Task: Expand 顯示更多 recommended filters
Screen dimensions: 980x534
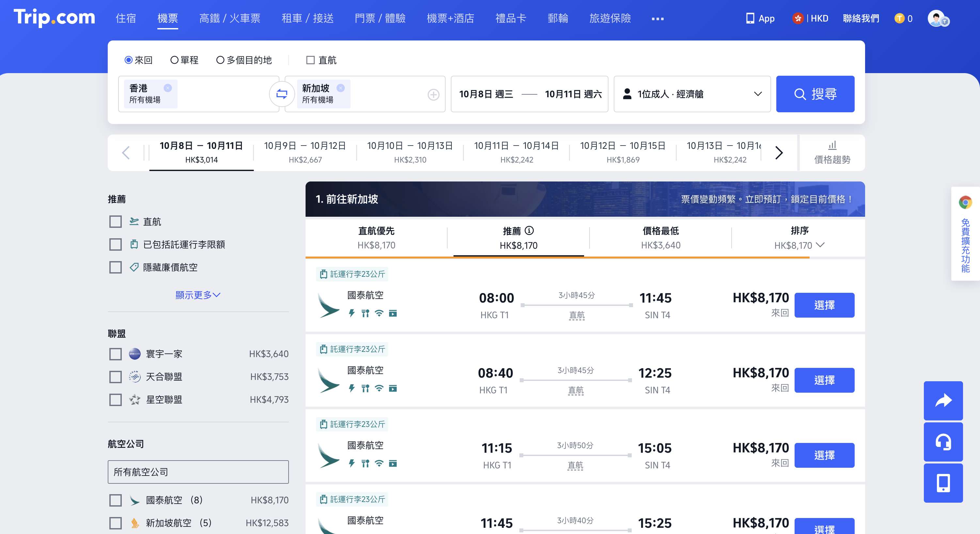Action: click(198, 295)
